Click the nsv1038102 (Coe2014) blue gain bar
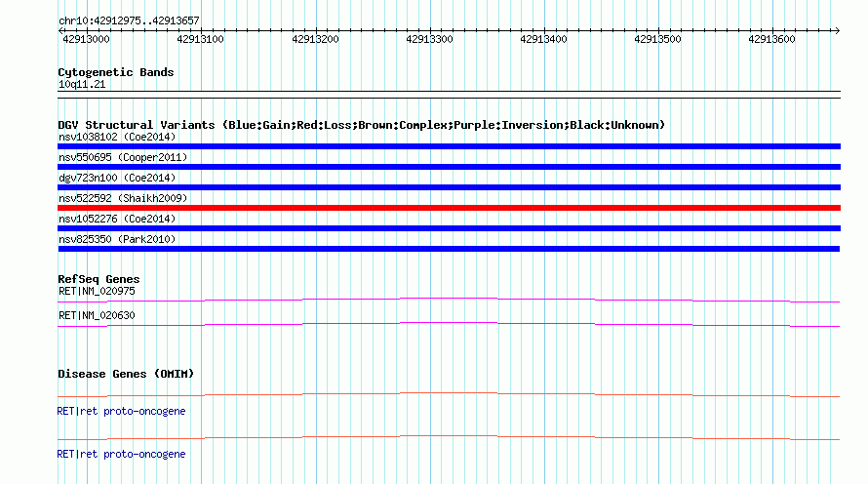This screenshot has width=868, height=484. click(449, 146)
